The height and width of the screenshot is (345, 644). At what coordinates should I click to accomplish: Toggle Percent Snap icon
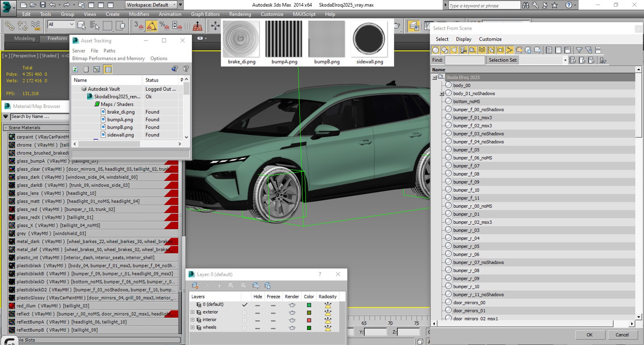(x=164, y=26)
